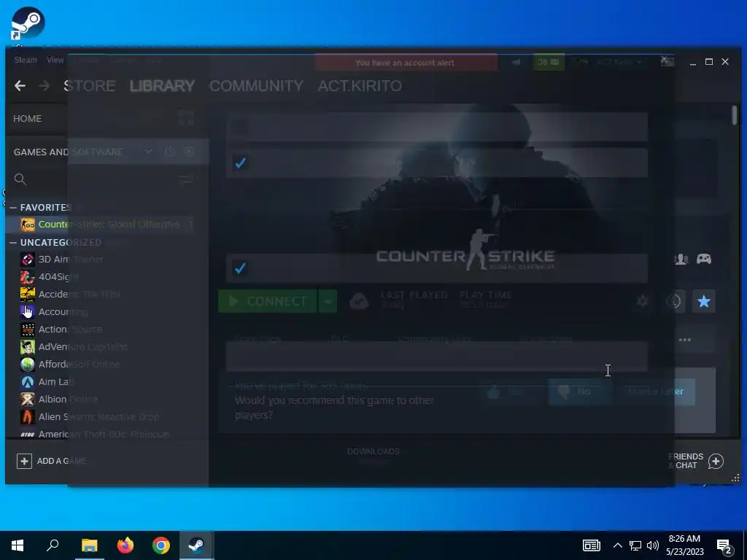Viewport: 747px width, 560px height.
Task: Uncheck the checkbox over the Counter-Strike logo
Action: coord(240,268)
